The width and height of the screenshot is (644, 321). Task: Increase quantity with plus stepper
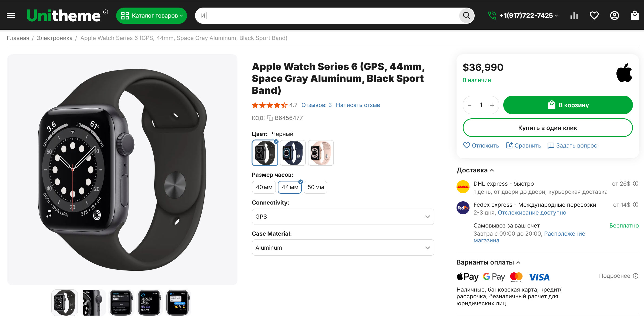coord(492,105)
